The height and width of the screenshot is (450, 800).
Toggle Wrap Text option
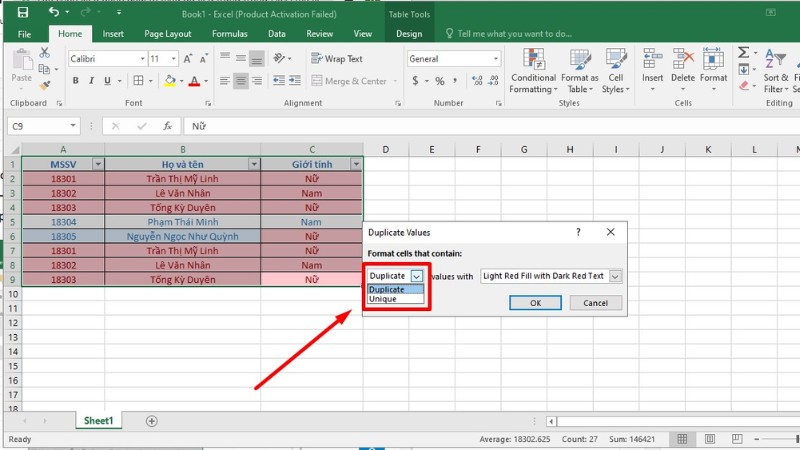click(336, 59)
